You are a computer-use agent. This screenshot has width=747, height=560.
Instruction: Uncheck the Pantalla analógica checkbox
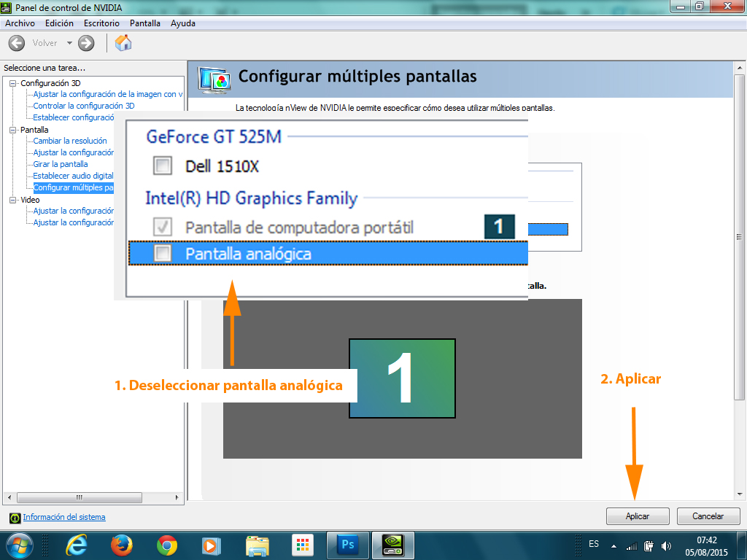click(163, 253)
